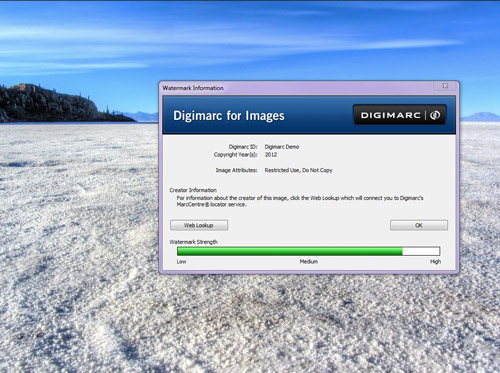Viewport: 500px width, 373px height.
Task: Click the 'Watermark Information' title bar text
Action: [x=193, y=88]
